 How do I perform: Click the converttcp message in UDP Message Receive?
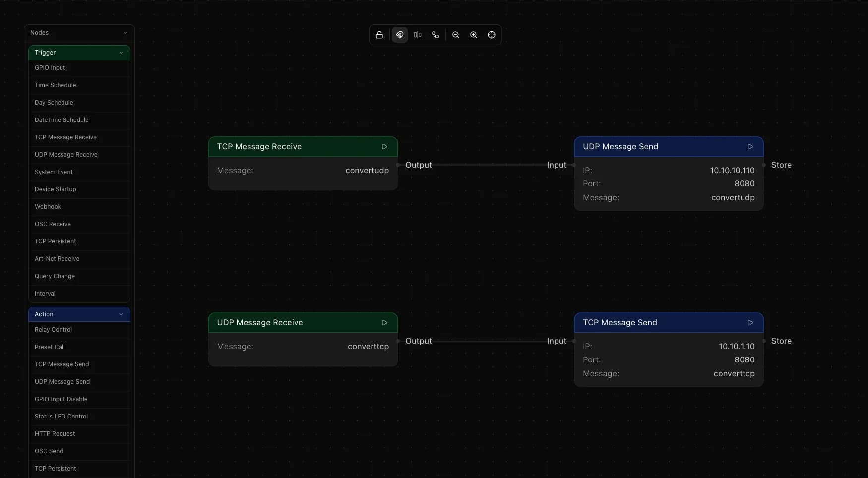(x=368, y=347)
